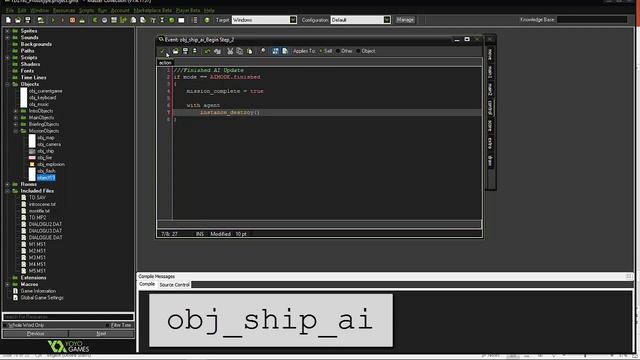The width and height of the screenshot is (640, 360).
Task: Click the search magnifier icon in code editor
Action: (263, 51)
